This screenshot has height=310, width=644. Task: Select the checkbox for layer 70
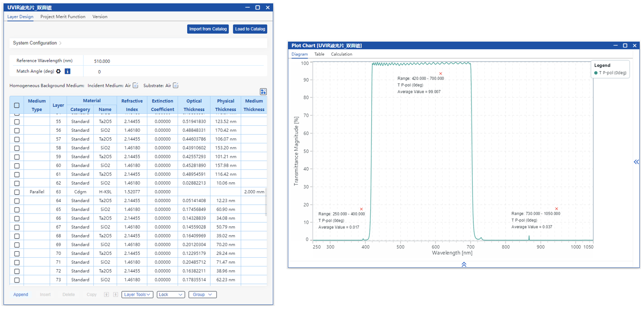[17, 254]
